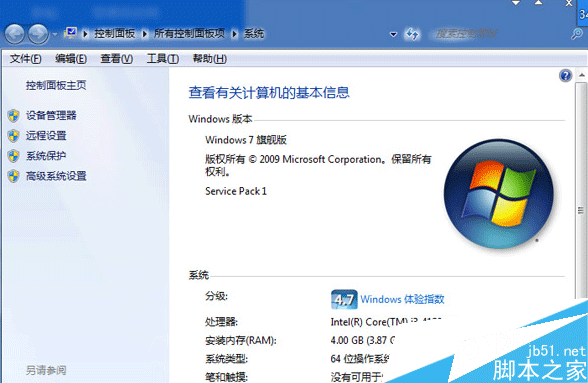Click the Refresh icon in address bar
588x383 pixels.
click(x=412, y=34)
